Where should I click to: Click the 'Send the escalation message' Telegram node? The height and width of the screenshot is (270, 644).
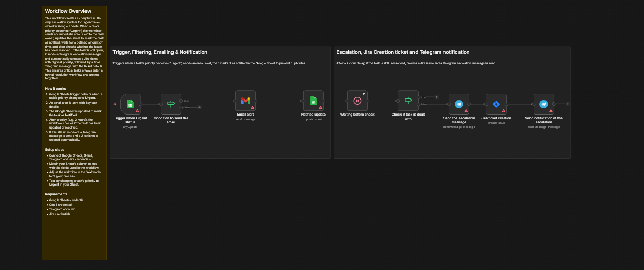click(459, 104)
